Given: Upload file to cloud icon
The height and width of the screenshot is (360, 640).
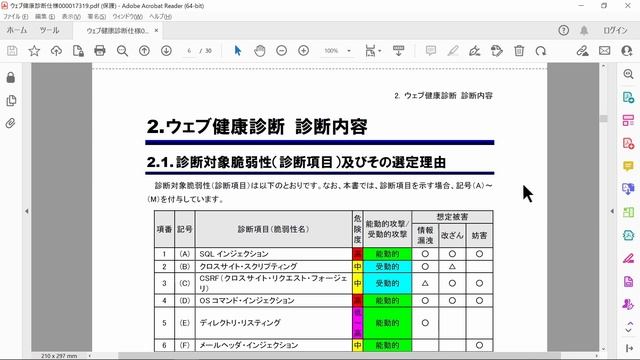Looking at the screenshot, I should tap(56, 51).
